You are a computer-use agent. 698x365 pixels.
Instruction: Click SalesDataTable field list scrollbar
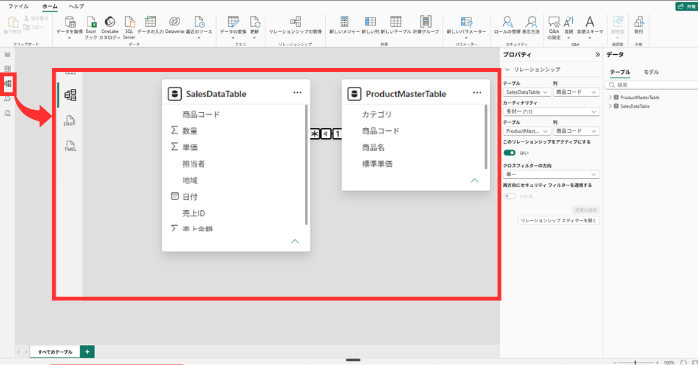point(306,164)
